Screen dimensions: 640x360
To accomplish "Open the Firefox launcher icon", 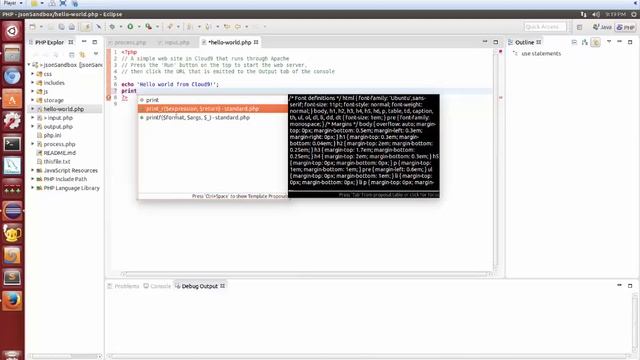I will point(12,301).
